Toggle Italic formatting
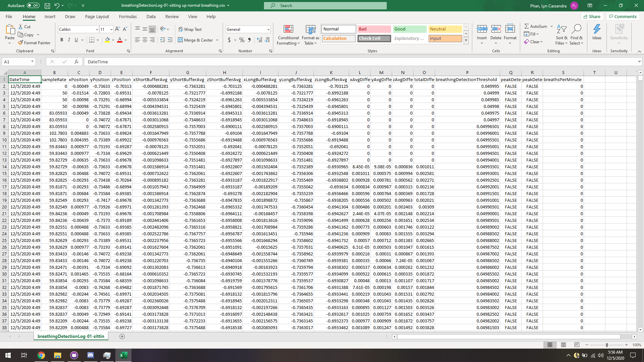The height and width of the screenshot is (362, 644). (69, 40)
